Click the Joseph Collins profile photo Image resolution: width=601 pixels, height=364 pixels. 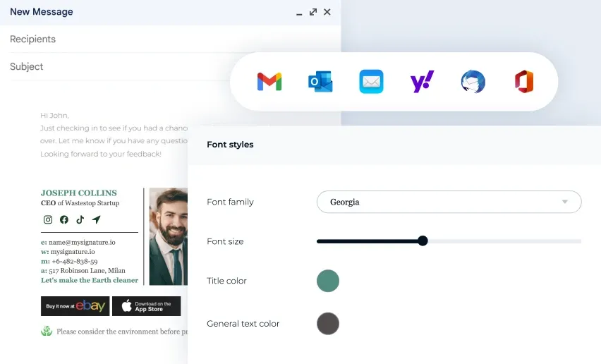169,236
